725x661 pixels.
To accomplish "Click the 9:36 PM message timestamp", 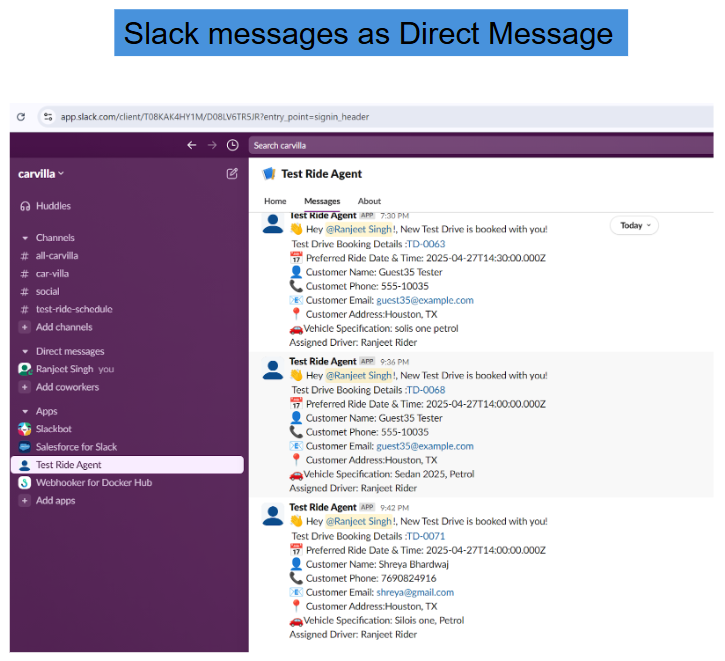I will [x=394, y=362].
